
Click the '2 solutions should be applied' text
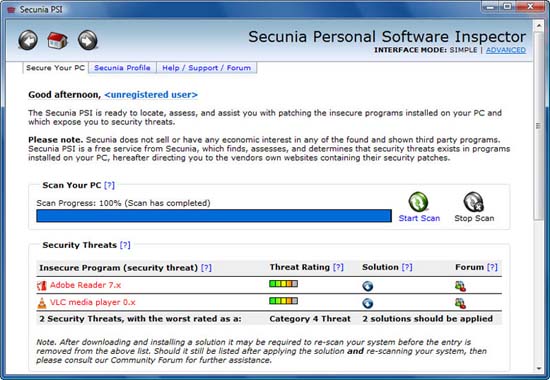tap(428, 319)
